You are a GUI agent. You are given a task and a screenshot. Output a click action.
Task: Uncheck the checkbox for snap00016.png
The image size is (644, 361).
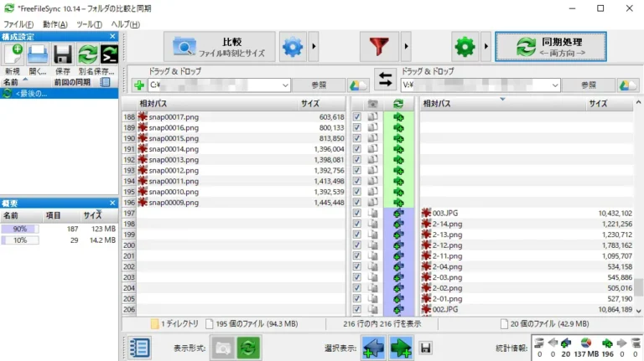click(x=357, y=127)
